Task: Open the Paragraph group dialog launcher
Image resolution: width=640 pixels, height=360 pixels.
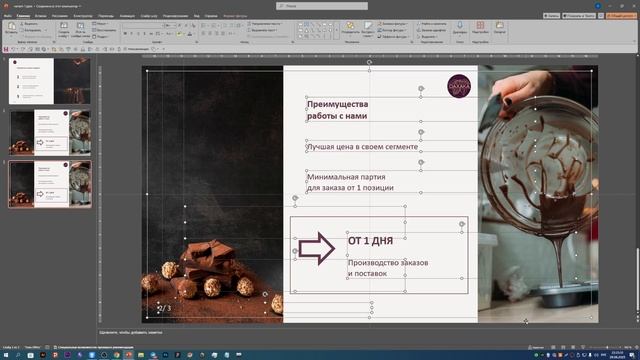Action: click(293, 42)
